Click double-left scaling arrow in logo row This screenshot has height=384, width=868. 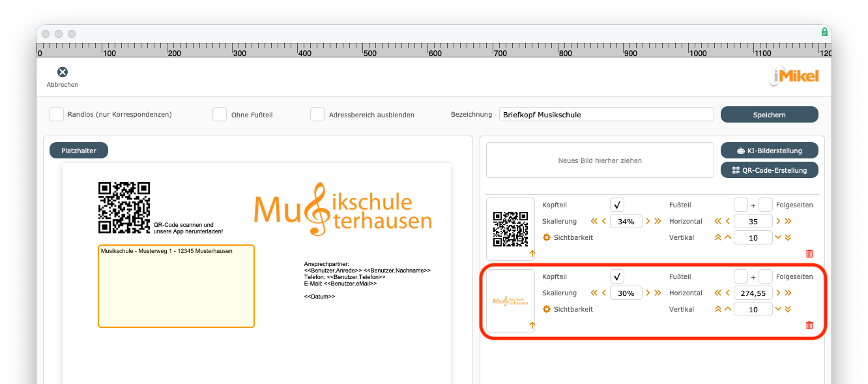(594, 293)
